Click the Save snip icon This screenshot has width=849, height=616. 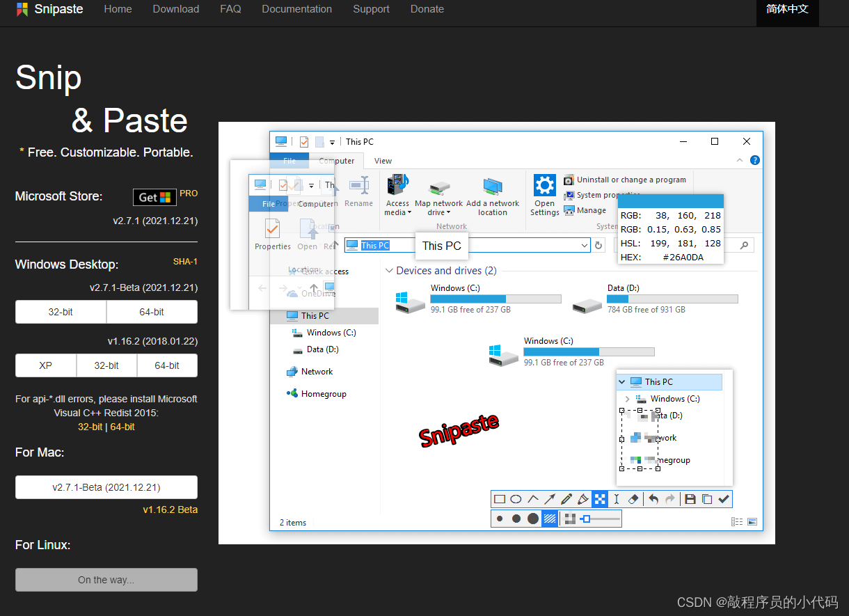pos(691,498)
